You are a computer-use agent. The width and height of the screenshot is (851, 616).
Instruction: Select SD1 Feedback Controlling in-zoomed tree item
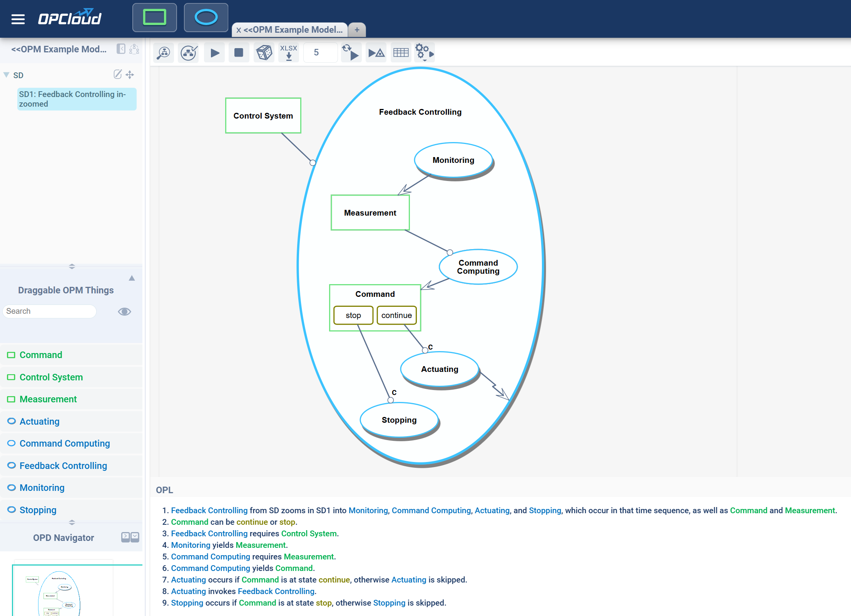click(76, 99)
